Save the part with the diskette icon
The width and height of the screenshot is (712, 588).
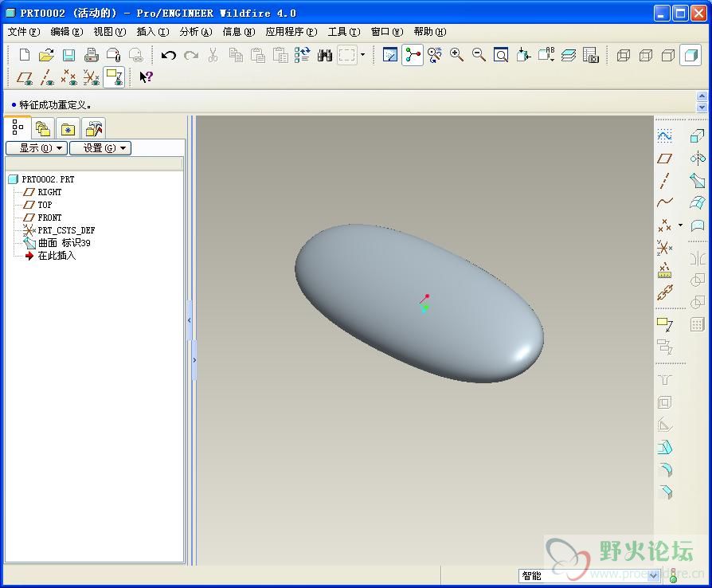68,55
